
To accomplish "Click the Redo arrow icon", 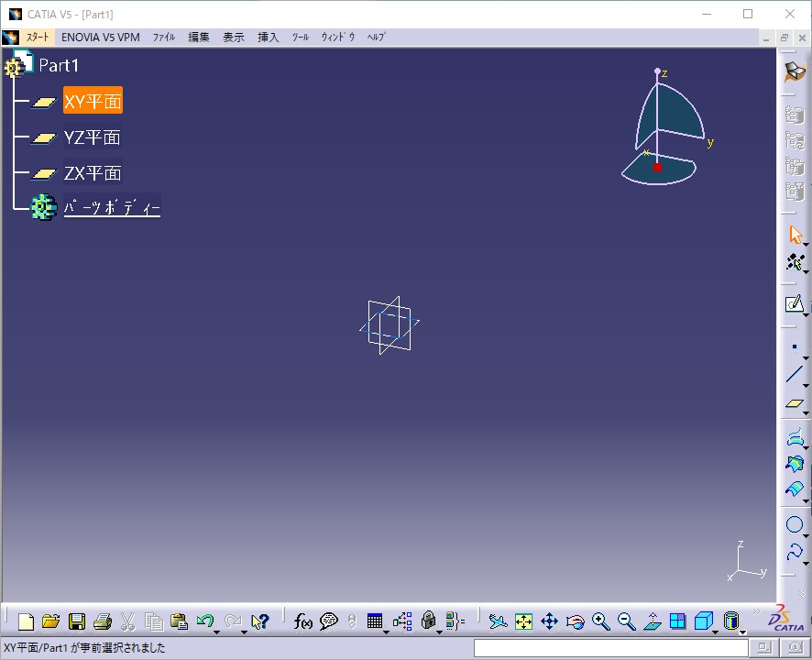I will click(x=233, y=620).
